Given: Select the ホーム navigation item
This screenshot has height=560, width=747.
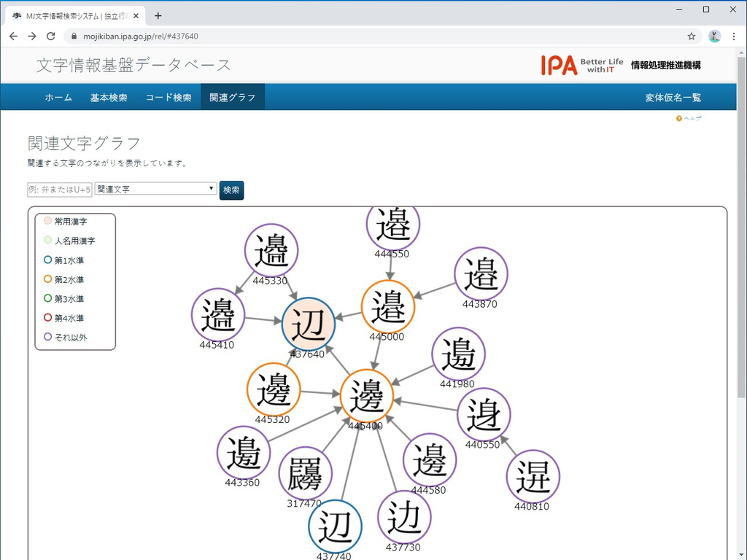Looking at the screenshot, I should click(x=58, y=97).
